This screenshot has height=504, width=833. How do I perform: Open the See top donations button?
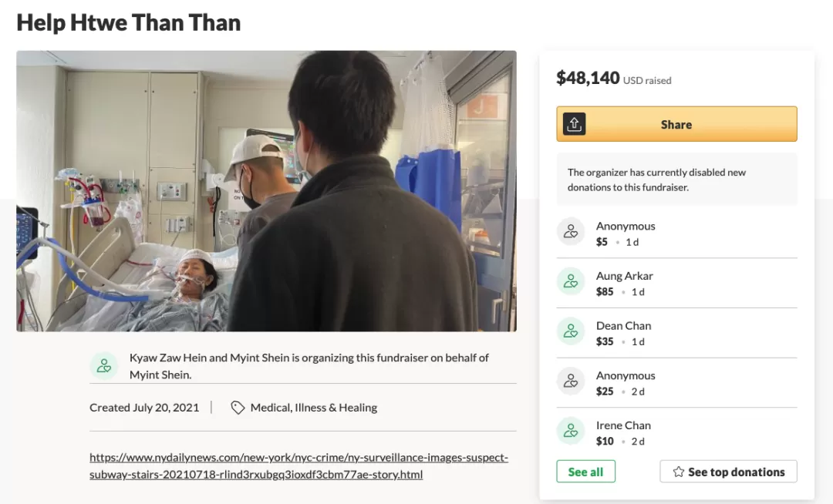point(728,472)
